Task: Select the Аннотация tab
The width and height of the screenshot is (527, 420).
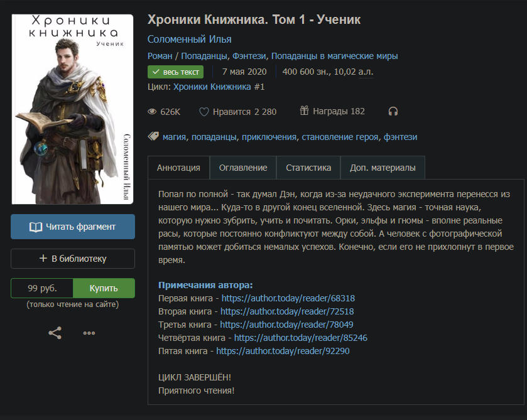Action: tap(178, 168)
